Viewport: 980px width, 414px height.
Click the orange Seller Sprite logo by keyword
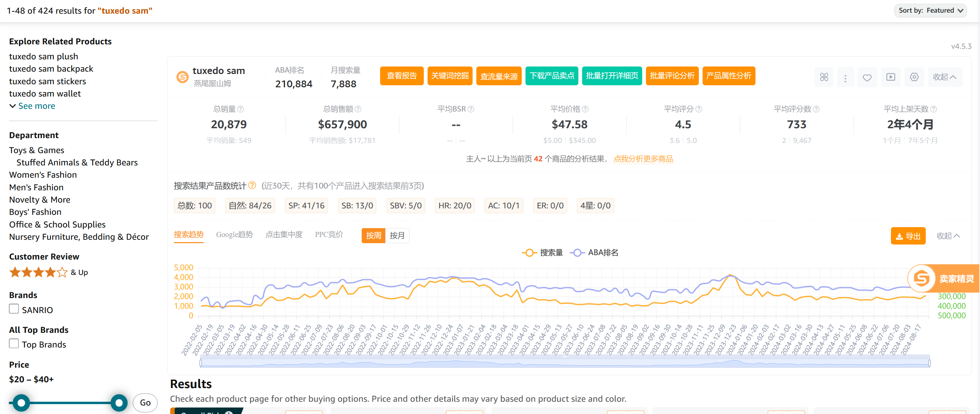(x=182, y=77)
